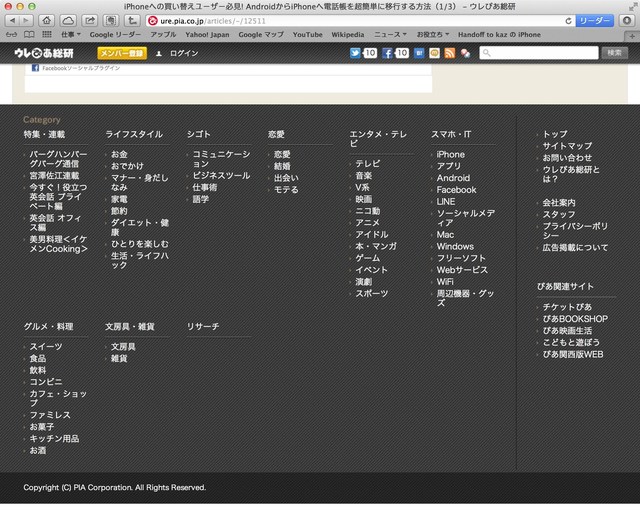
Task: Click the reload page icon in address bar
Action: coord(567,20)
